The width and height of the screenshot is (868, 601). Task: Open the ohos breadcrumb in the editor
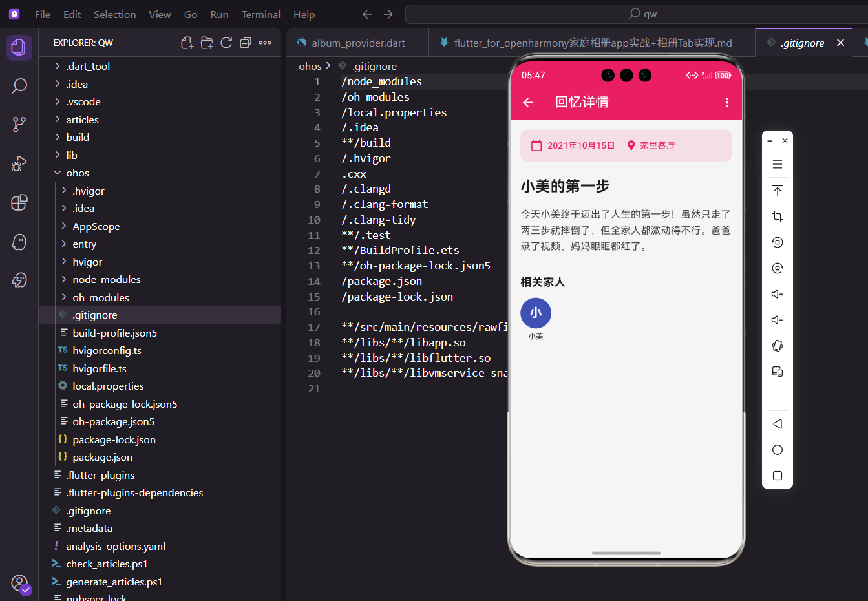click(x=311, y=65)
